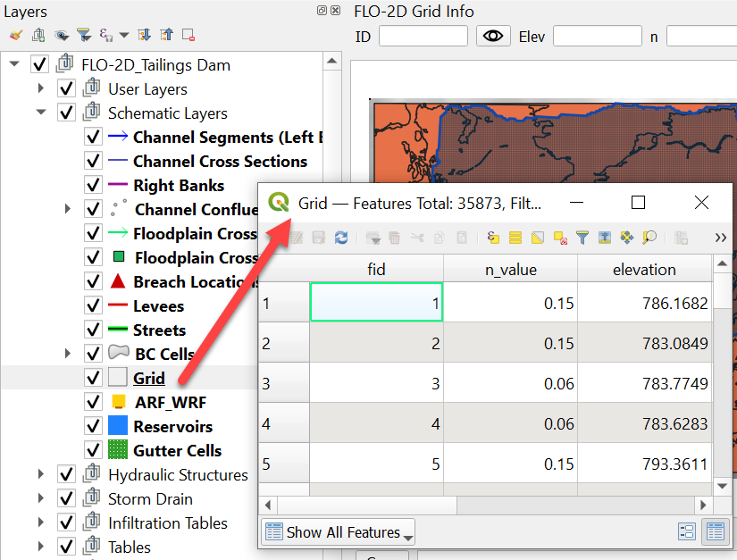Click Remove Layer icon in Layers toolbar
737x560 pixels.
pyautogui.click(x=188, y=36)
